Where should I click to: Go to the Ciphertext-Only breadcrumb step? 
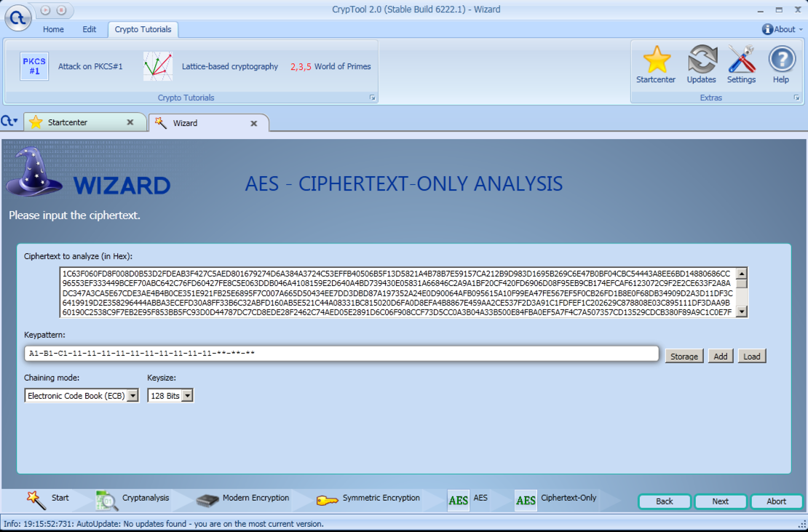click(555, 499)
